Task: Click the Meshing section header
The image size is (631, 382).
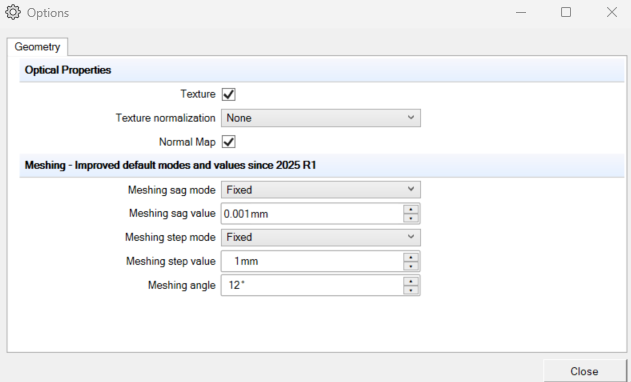Action: (322, 165)
